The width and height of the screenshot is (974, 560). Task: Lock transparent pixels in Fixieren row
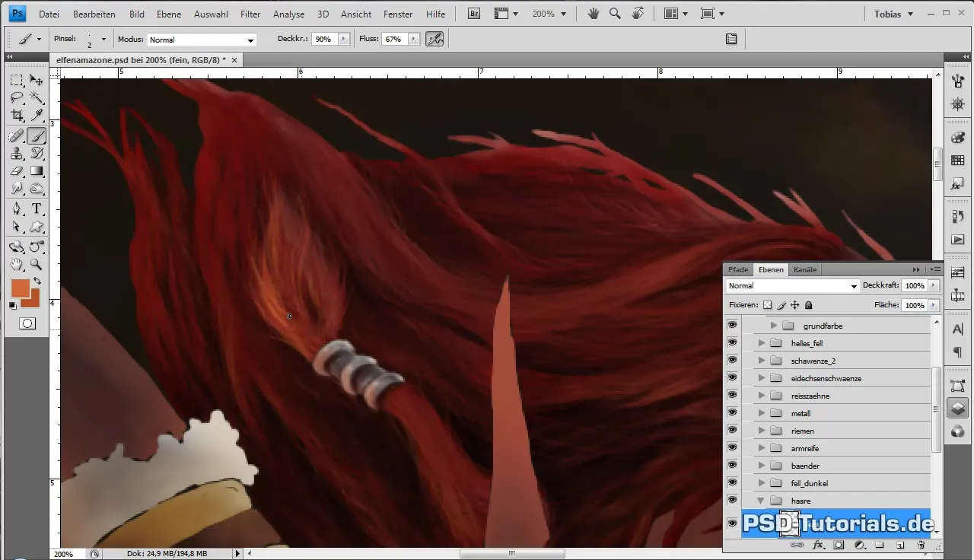point(767,305)
